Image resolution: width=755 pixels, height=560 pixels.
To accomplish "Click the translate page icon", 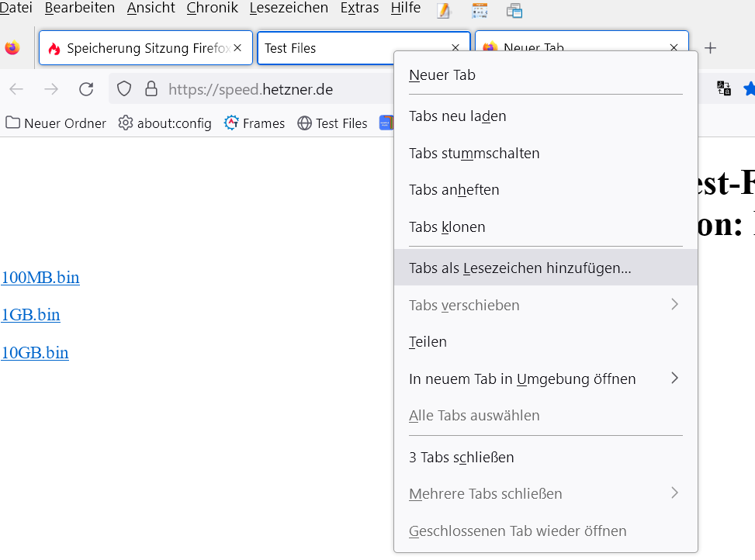I will (x=723, y=88).
